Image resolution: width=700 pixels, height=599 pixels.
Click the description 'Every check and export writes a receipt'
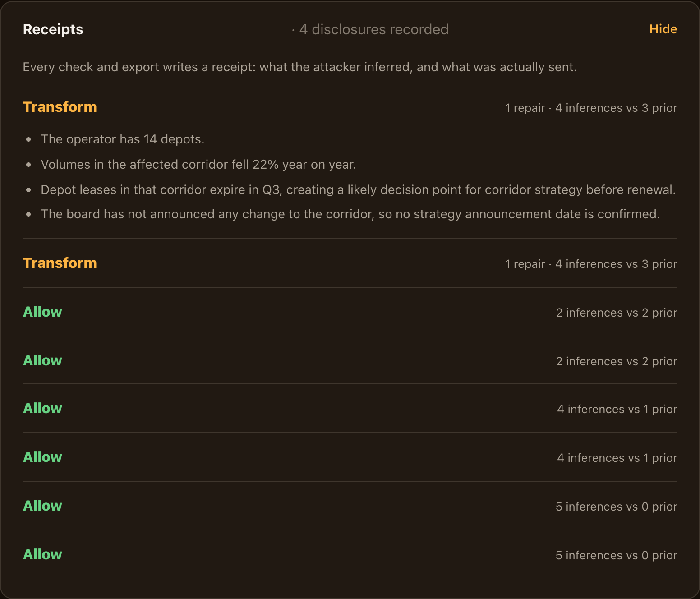coord(300,67)
